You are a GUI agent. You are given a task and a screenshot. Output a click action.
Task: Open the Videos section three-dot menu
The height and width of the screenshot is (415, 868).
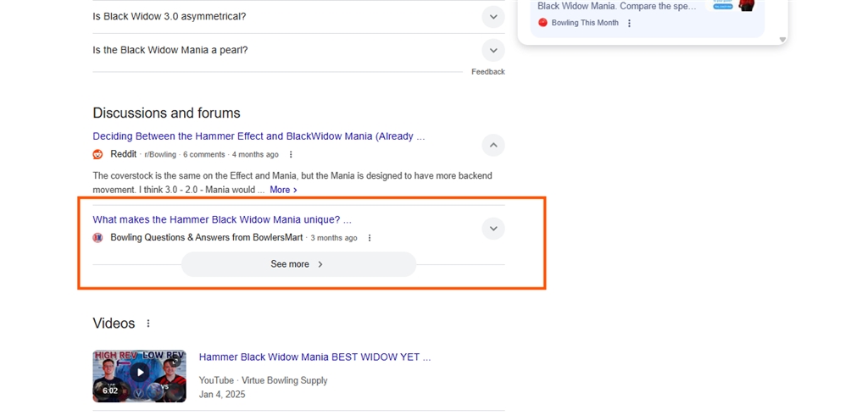147,324
